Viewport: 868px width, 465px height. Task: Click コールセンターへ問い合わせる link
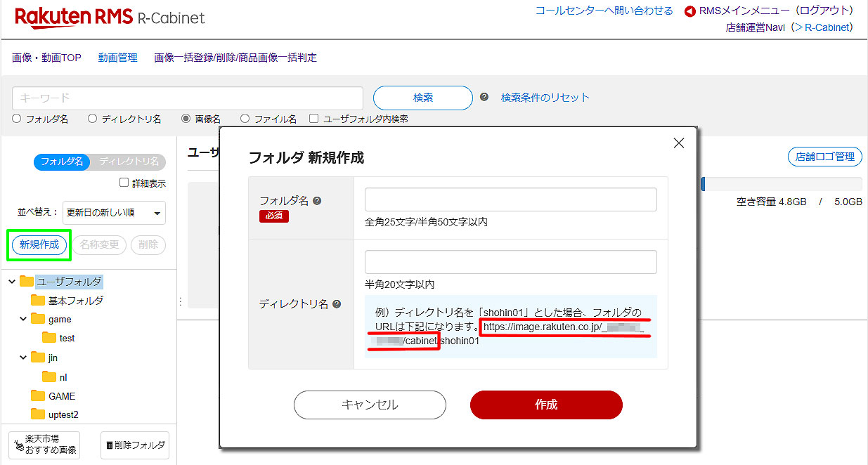(x=604, y=11)
